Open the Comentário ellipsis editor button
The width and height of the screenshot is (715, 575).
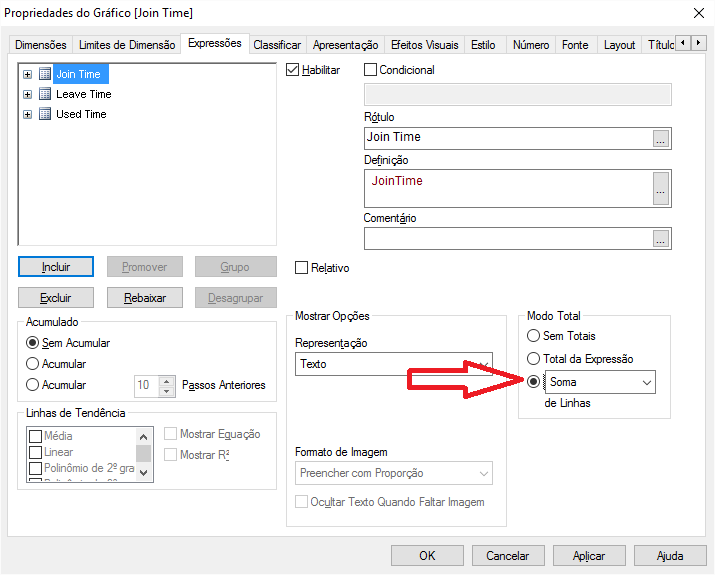[x=660, y=238]
